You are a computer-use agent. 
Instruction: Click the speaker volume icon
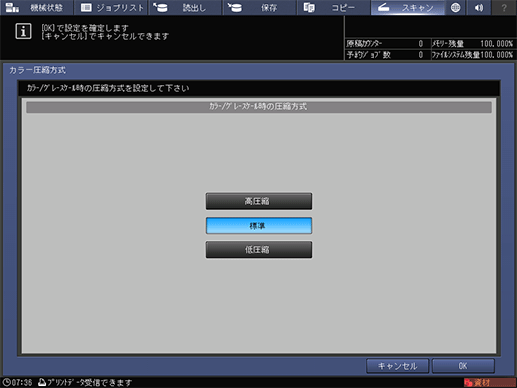479,7
